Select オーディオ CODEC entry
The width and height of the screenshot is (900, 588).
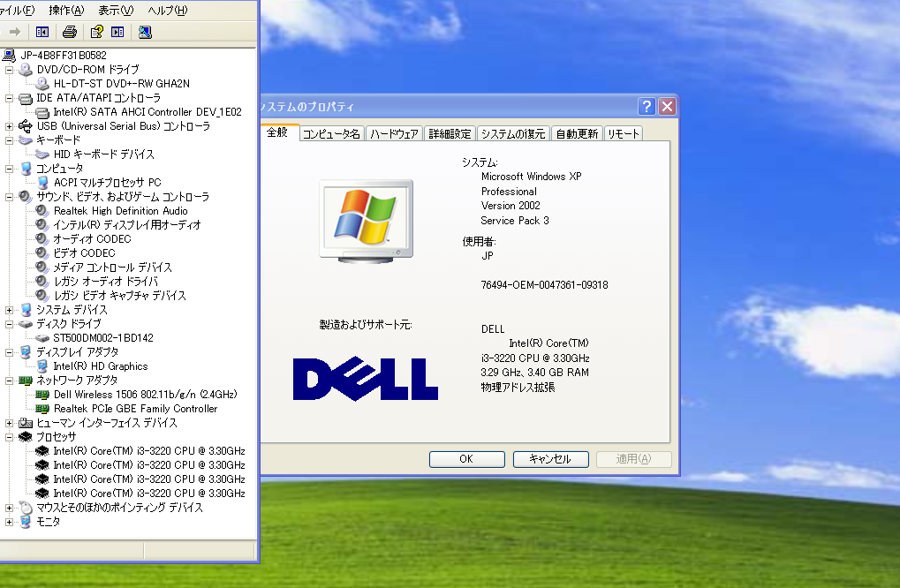(x=93, y=238)
